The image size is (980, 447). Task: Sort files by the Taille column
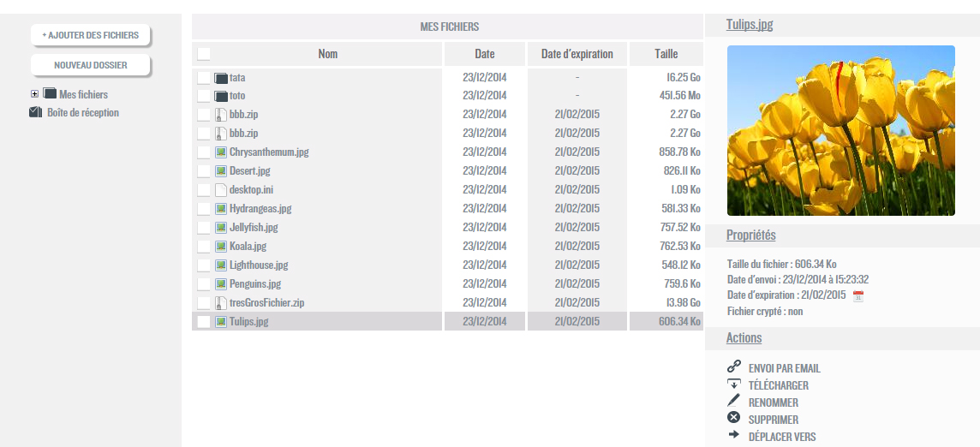[x=666, y=54]
